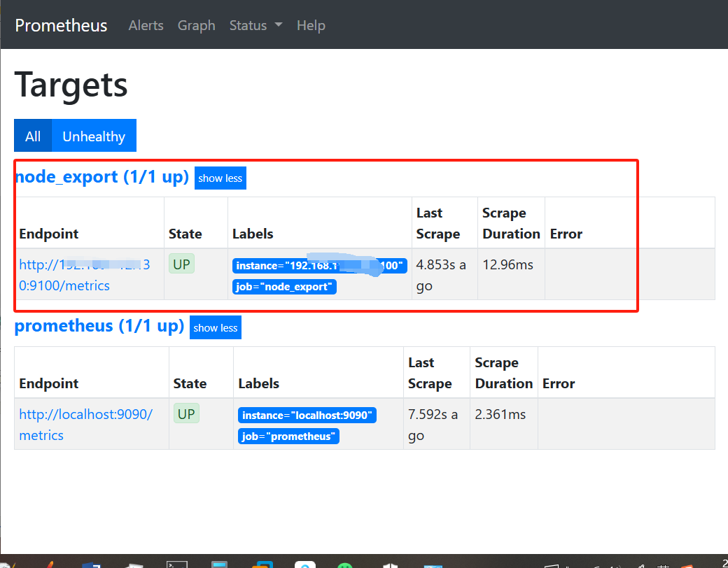Viewport: 728px width, 568px height.
Task: Click the UP state badge for prometheus
Action: (x=186, y=413)
